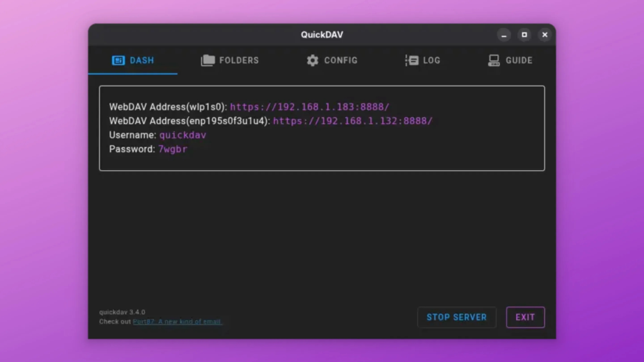Click the EXIT button
The image size is (644, 362).
[x=525, y=317]
